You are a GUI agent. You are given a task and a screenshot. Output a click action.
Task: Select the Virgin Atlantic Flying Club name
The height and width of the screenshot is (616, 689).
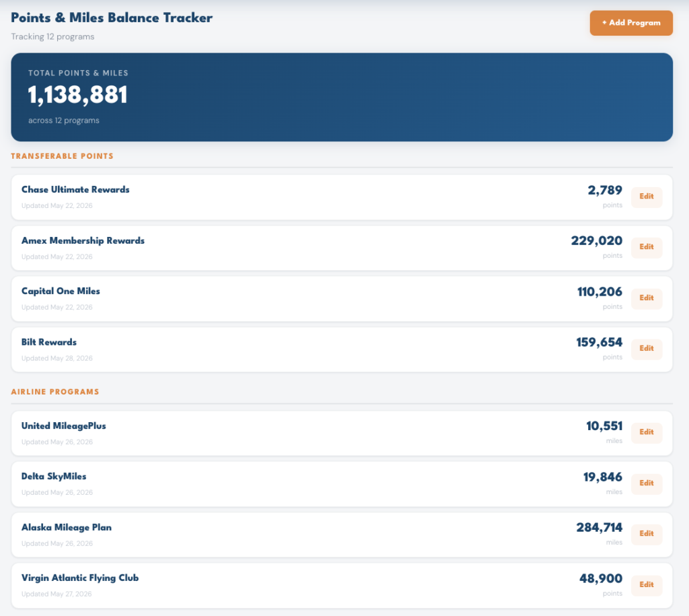[80, 578]
